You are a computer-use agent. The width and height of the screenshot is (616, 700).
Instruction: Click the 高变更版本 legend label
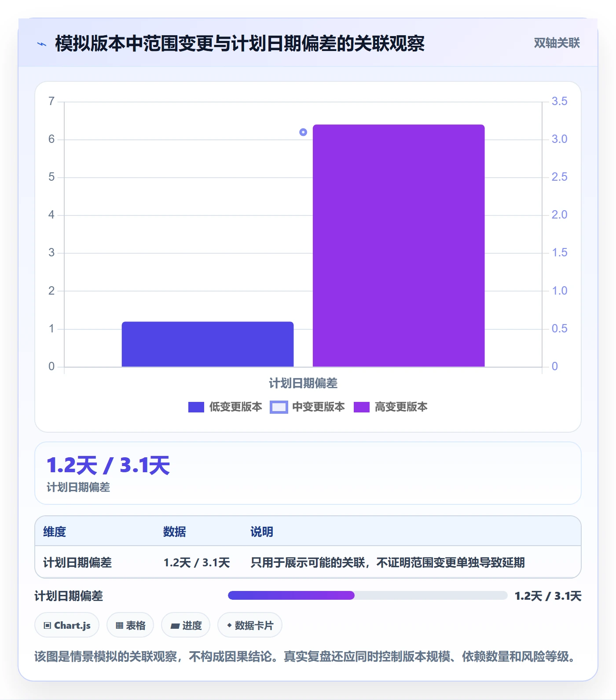[x=401, y=407]
